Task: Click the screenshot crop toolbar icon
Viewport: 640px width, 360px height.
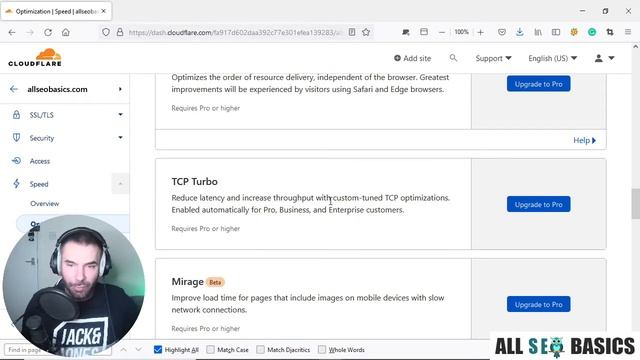Action: click(610, 32)
